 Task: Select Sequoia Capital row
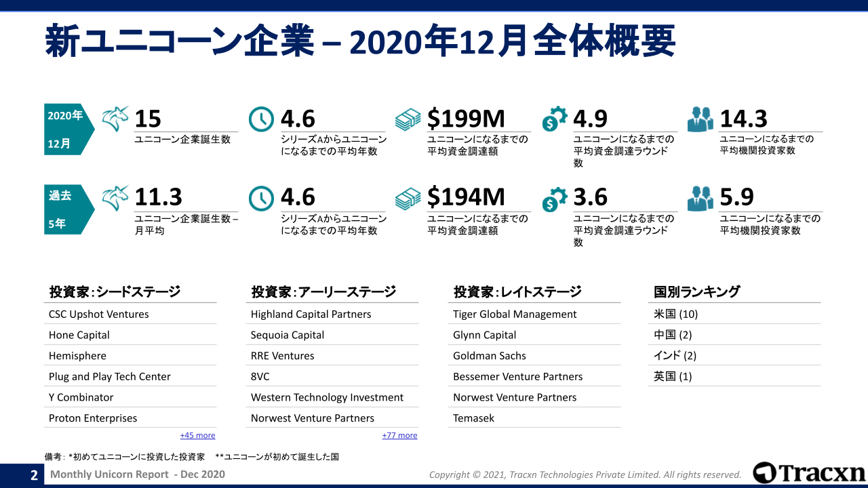pyautogui.click(x=332, y=335)
